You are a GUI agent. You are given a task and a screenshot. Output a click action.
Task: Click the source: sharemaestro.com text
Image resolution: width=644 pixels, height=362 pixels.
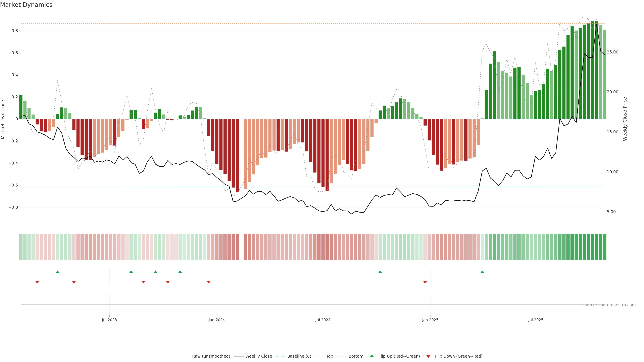point(609,305)
